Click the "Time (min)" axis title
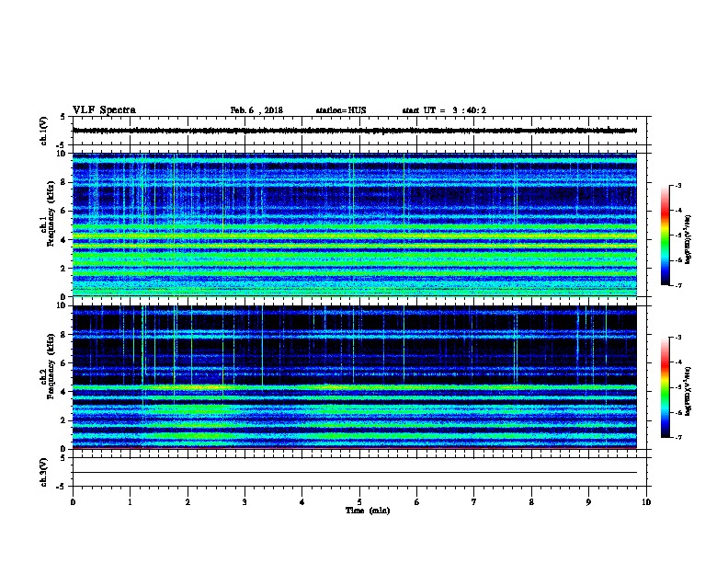The image size is (728, 563). [368, 511]
